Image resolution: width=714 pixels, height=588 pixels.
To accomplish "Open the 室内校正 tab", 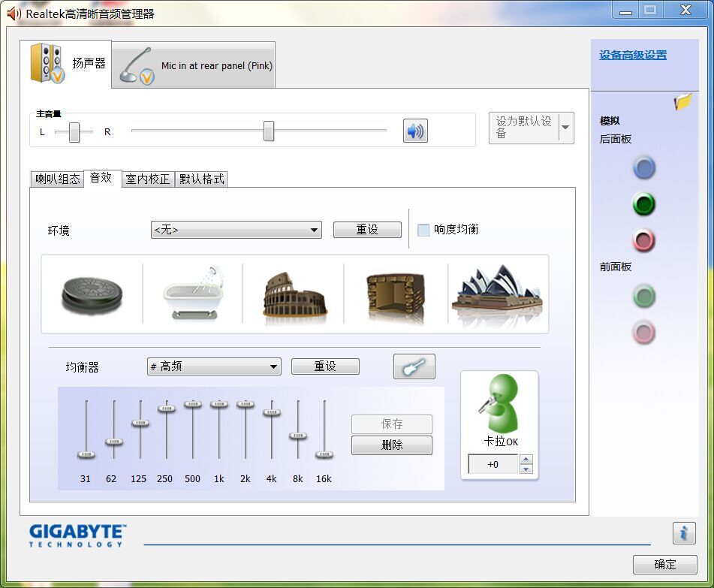I will coord(148,179).
